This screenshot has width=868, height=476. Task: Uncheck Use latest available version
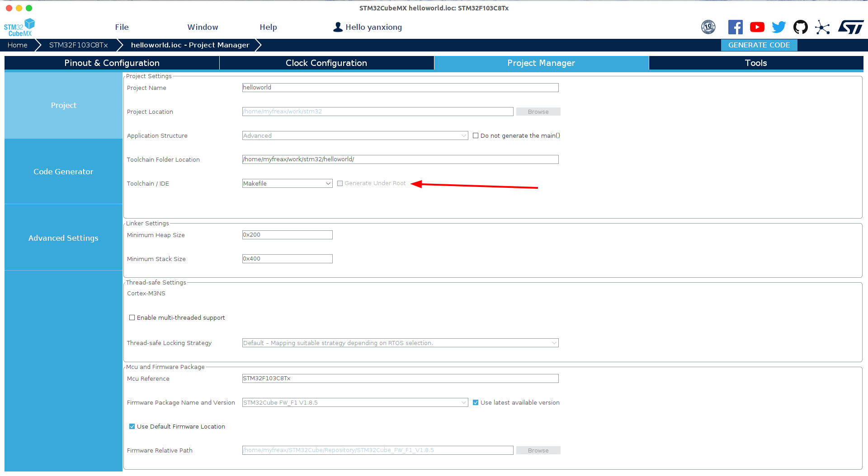476,402
